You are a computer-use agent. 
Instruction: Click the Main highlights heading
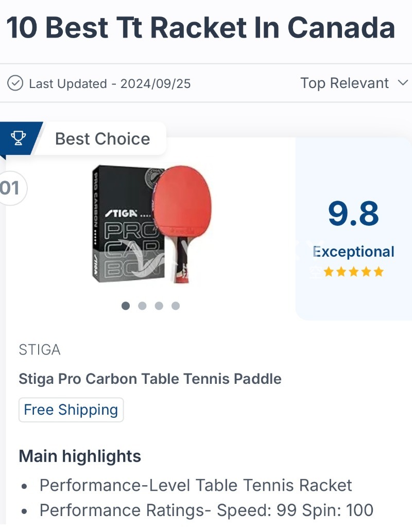(x=80, y=456)
